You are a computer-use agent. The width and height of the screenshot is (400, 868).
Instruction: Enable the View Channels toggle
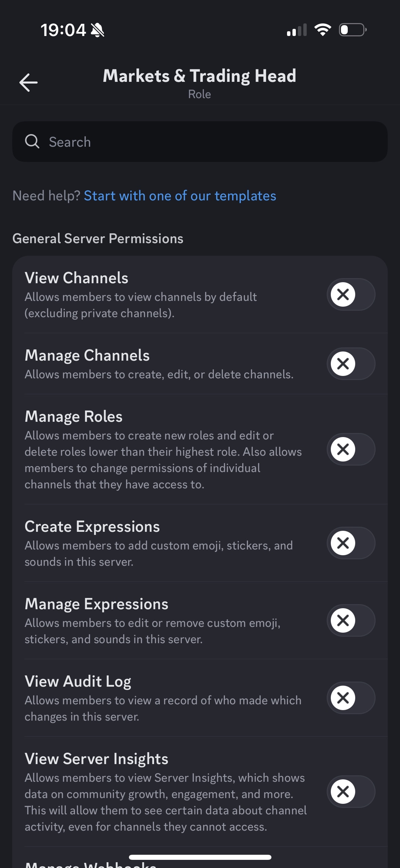coord(351,294)
